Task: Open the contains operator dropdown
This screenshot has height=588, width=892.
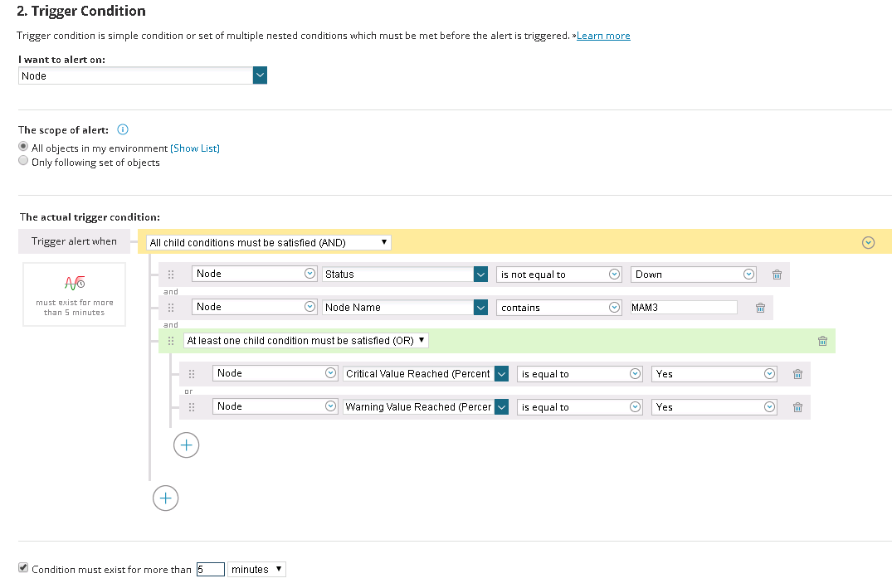Action: 558,307
